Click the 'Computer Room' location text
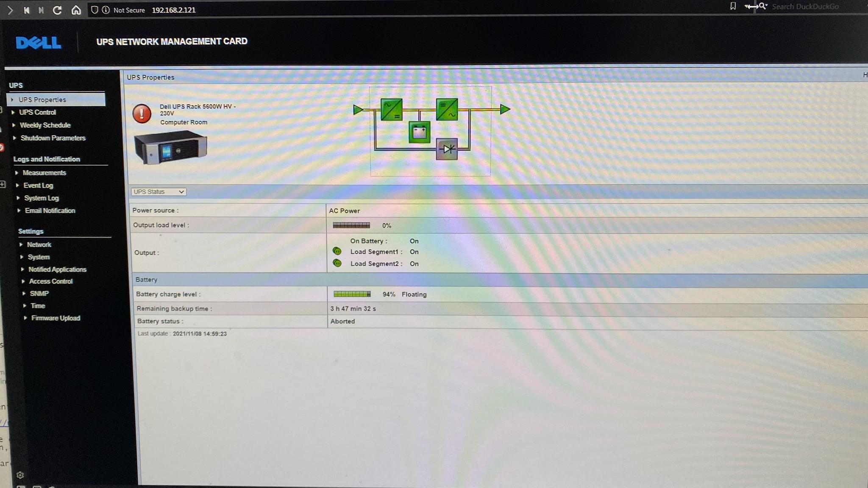Image resolution: width=868 pixels, height=488 pixels. pyautogui.click(x=184, y=122)
